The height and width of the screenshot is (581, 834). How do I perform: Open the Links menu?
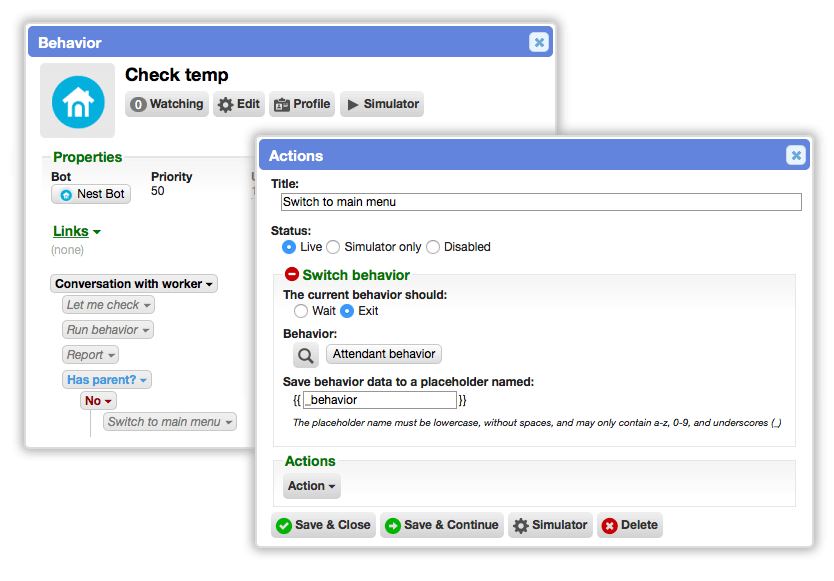77,231
